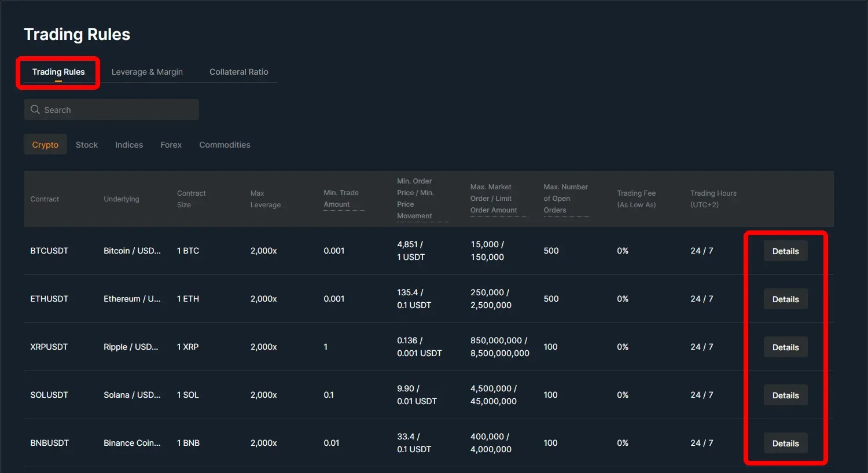868x473 pixels.
Task: Click the 0.136 / 0.001 USDT price cell
Action: (420, 347)
